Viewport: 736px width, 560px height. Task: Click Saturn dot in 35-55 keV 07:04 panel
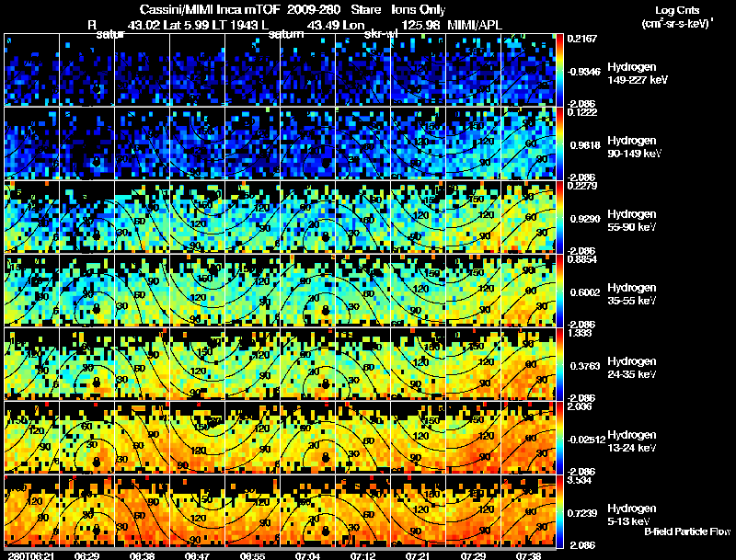click(326, 310)
